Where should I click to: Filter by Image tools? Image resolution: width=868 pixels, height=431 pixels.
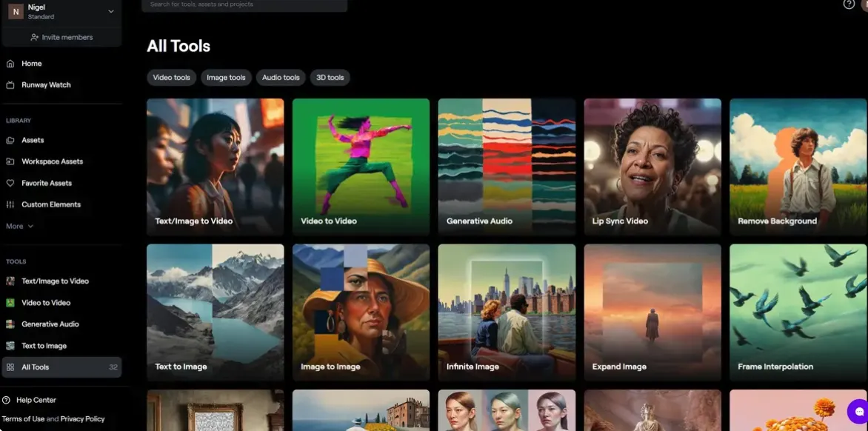click(x=226, y=78)
